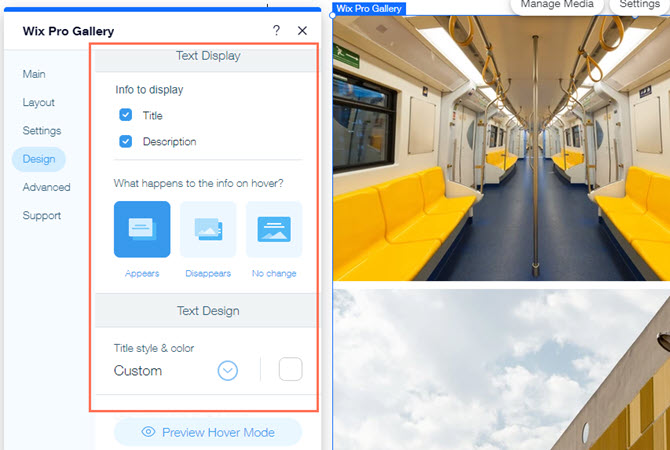Open help with the question mark icon
This screenshot has width=670, height=450.
(276, 30)
